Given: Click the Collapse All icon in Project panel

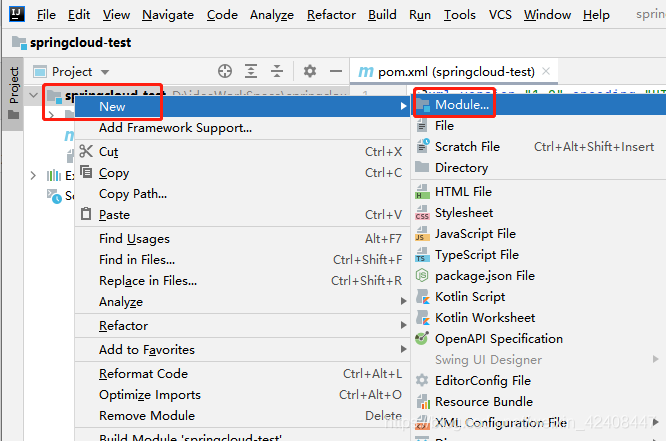Looking at the screenshot, I should [277, 71].
